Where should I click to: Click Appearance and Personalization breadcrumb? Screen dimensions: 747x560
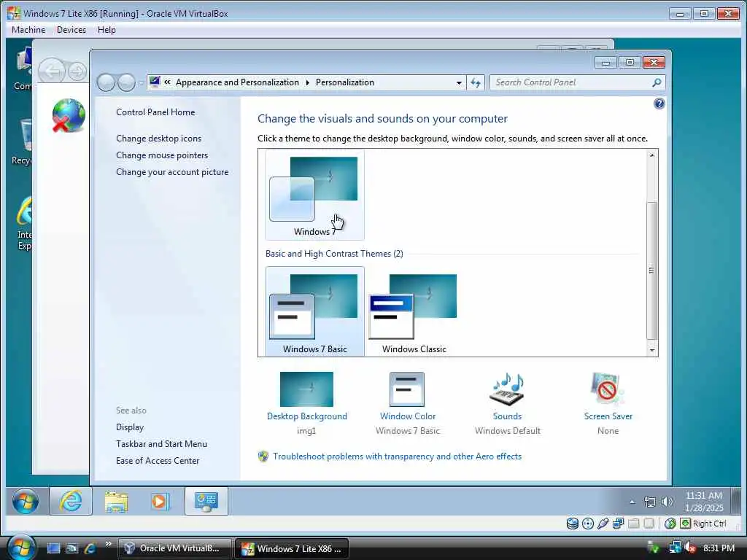[237, 82]
